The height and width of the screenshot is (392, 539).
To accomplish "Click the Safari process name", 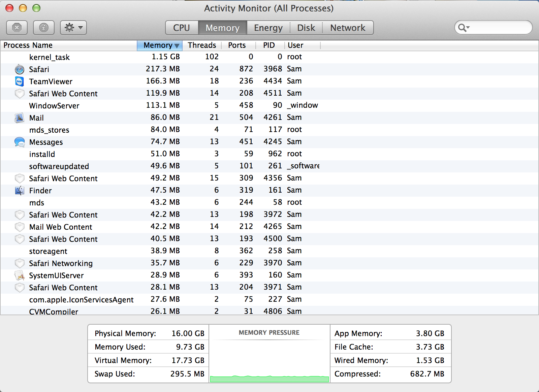I will click(39, 69).
